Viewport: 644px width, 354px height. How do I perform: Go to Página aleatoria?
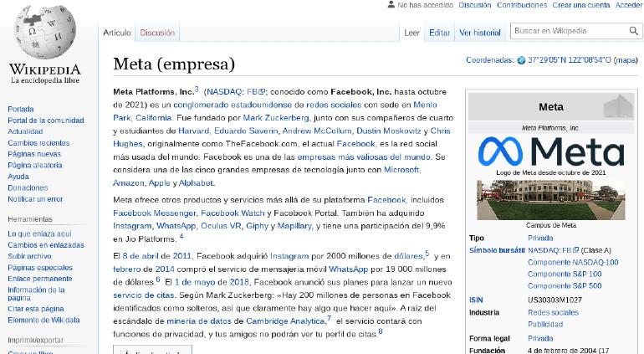(x=35, y=165)
